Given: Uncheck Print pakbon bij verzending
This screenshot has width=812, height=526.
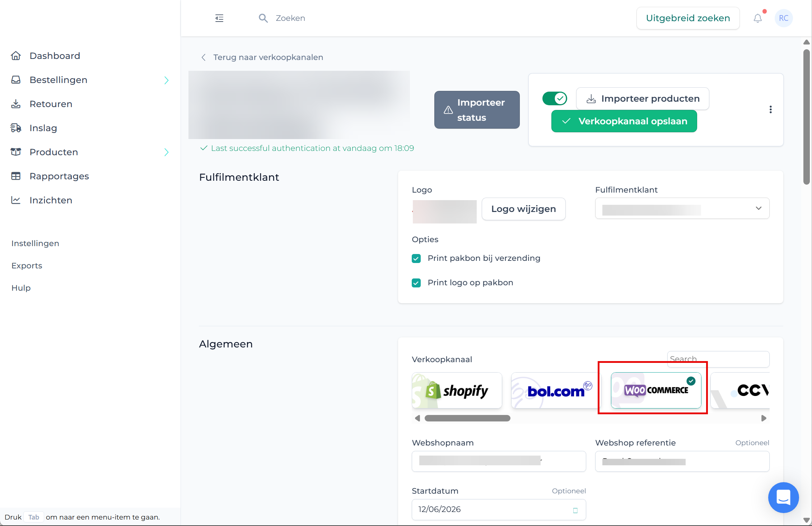Looking at the screenshot, I should [416, 258].
